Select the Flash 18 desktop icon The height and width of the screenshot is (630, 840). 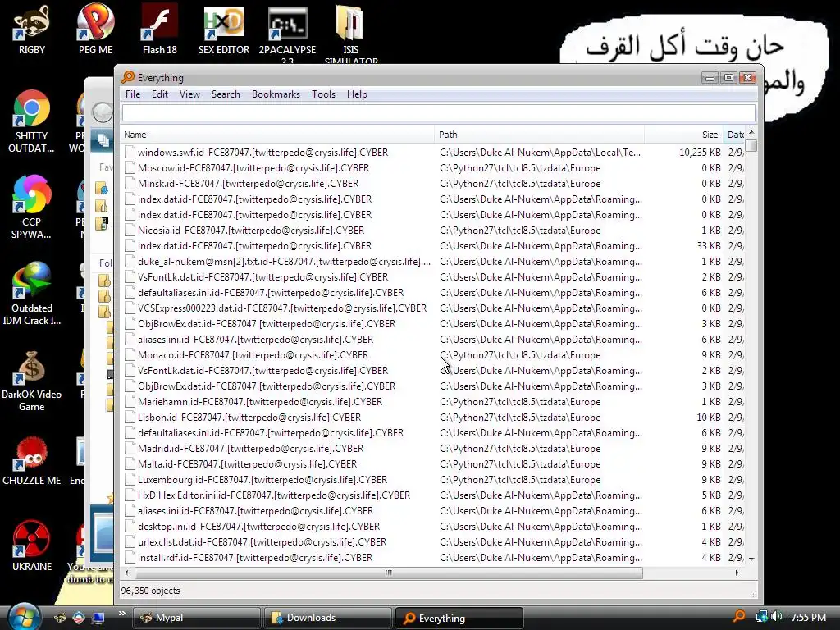click(160, 30)
